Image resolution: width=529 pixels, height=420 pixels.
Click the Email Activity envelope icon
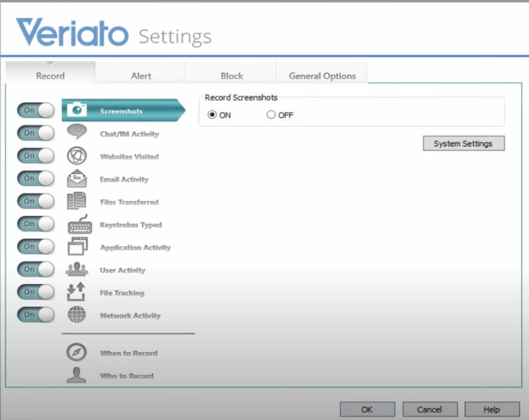click(77, 178)
